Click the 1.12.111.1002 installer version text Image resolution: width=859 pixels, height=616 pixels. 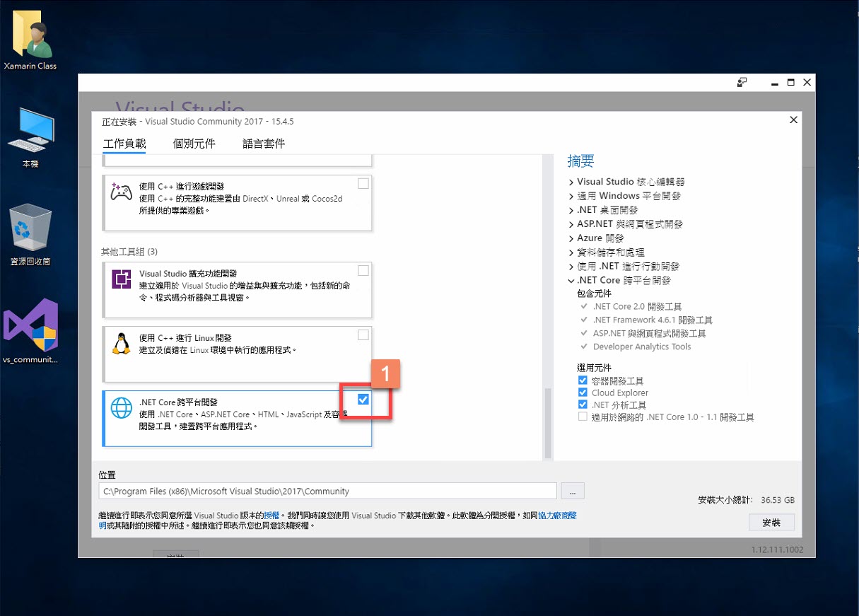777,550
